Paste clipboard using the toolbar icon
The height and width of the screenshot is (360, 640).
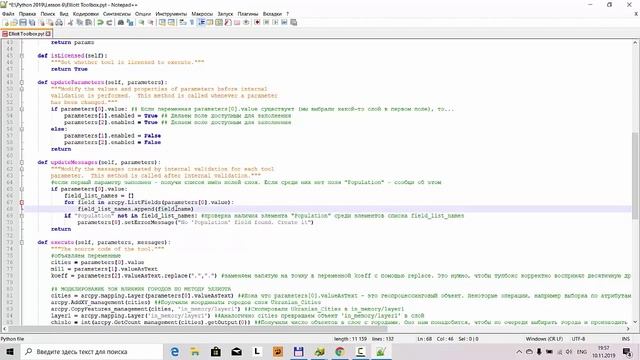pos(88,22)
